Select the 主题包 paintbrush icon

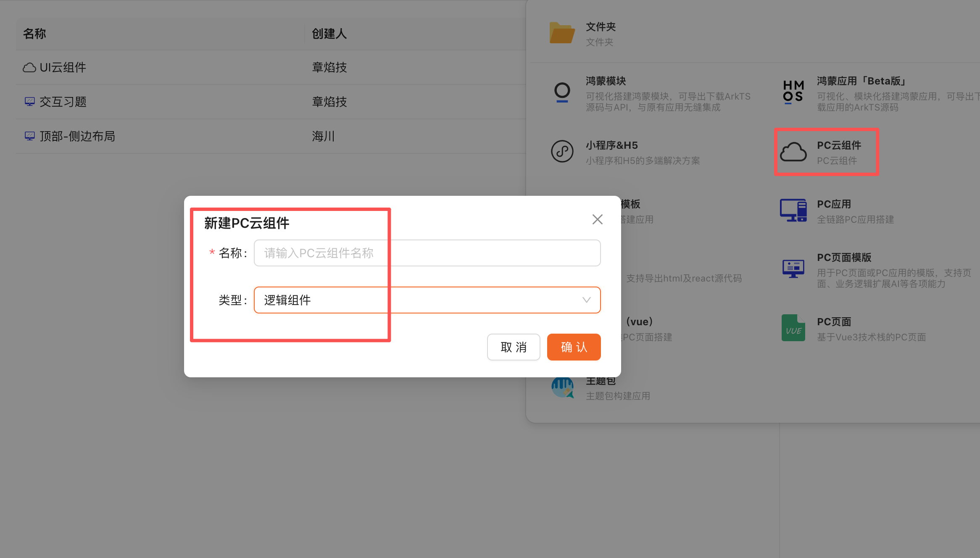pyautogui.click(x=562, y=387)
